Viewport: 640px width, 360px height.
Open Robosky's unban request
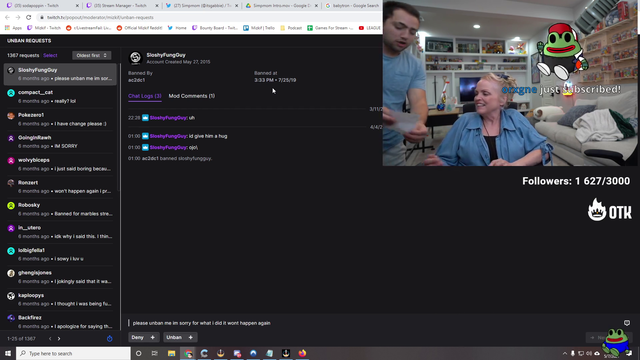[60, 209]
